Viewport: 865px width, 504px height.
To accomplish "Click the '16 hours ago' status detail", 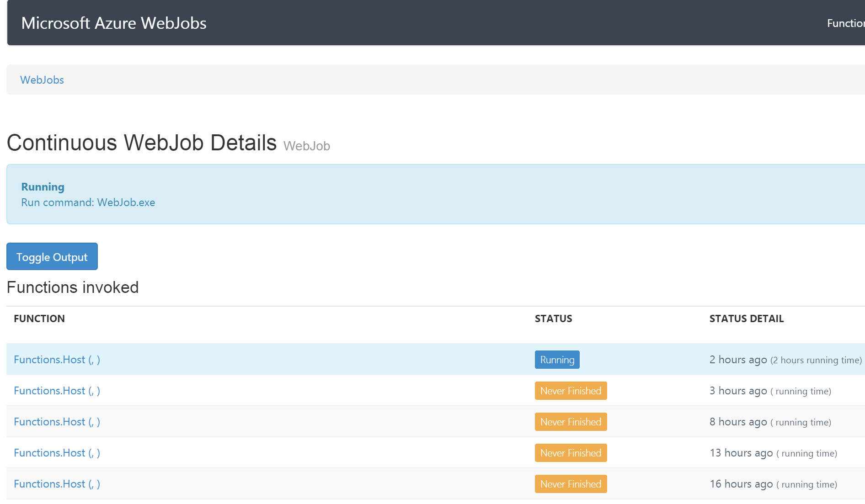I will [741, 484].
